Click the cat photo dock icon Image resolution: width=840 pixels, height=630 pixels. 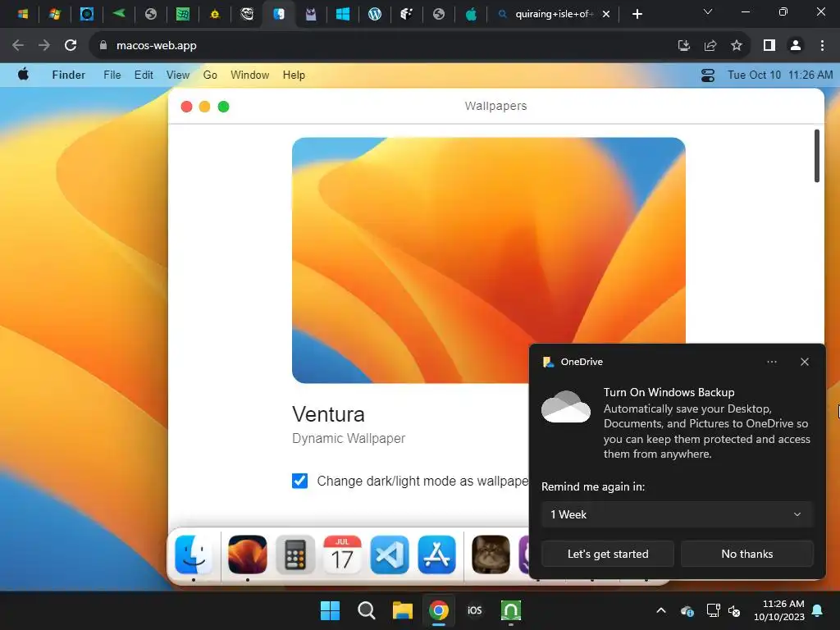click(x=491, y=554)
